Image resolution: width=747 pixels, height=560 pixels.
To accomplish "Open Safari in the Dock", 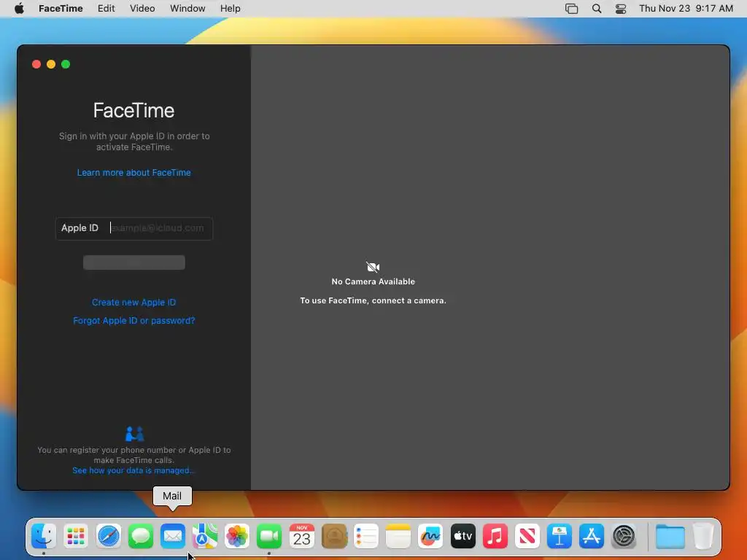I will tap(108, 537).
